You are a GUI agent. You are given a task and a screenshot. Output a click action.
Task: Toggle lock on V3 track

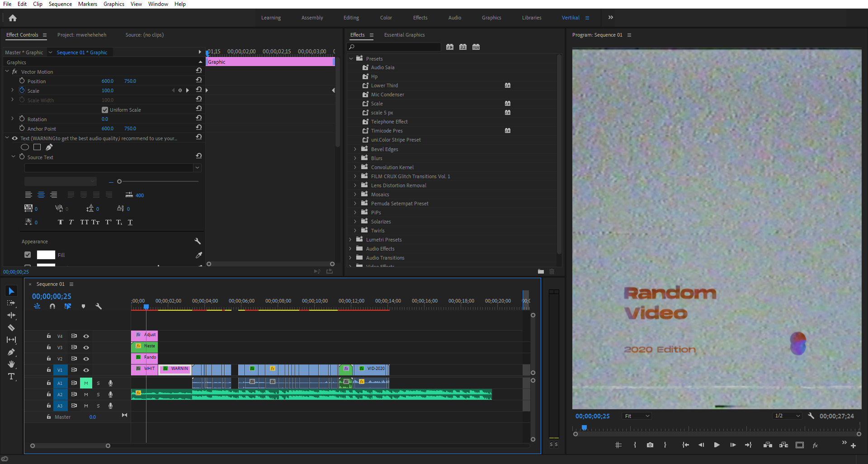49,347
